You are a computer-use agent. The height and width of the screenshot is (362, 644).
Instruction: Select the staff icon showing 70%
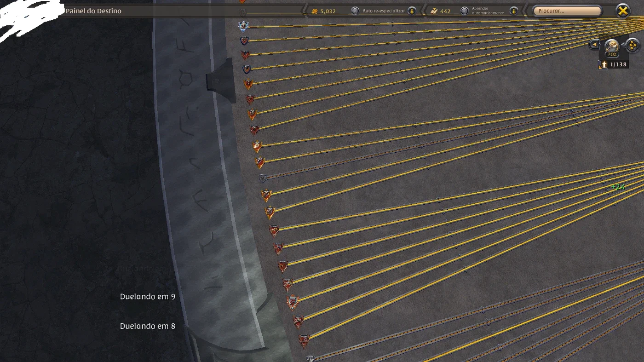[612, 47]
